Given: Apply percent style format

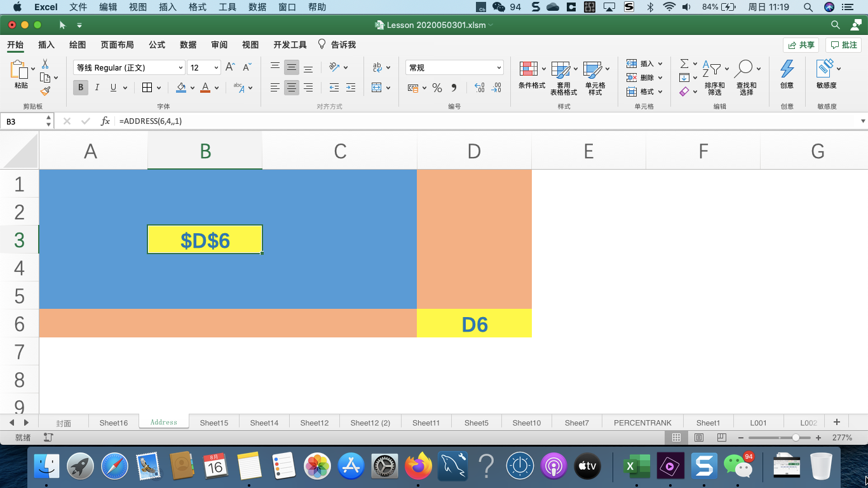Looking at the screenshot, I should tap(437, 88).
